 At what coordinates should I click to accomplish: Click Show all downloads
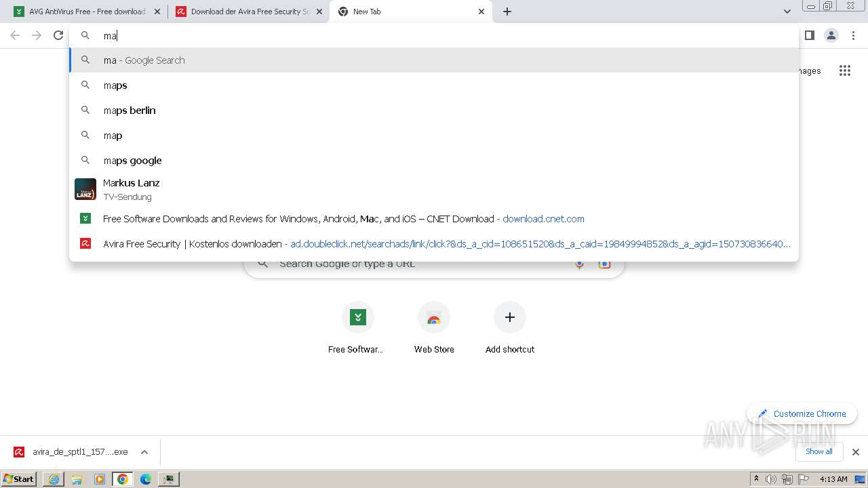pyautogui.click(x=818, y=451)
